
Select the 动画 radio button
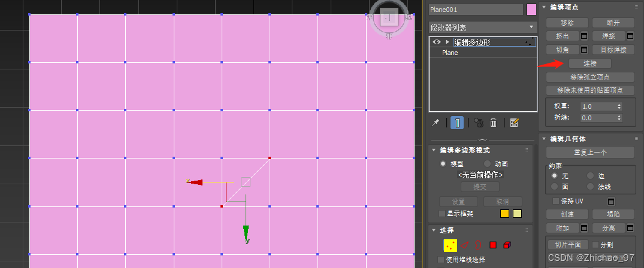(x=487, y=164)
